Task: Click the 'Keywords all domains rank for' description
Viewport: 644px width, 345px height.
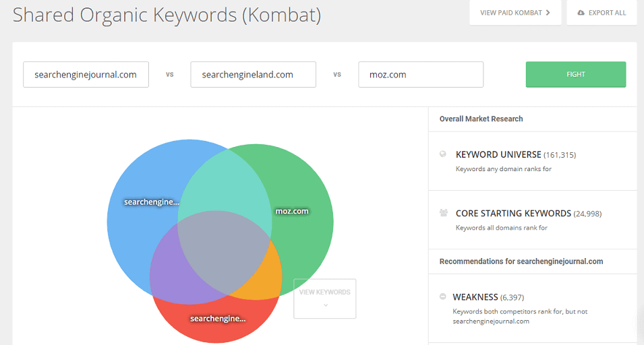Action: (502, 228)
